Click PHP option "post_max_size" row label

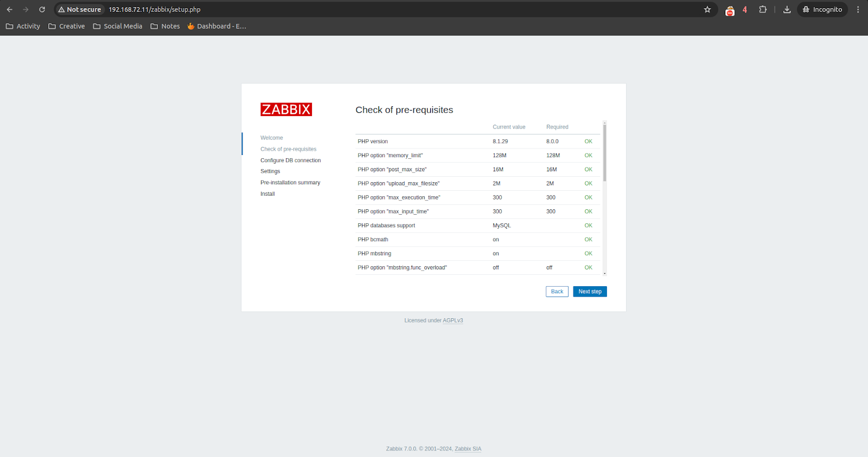click(x=392, y=170)
